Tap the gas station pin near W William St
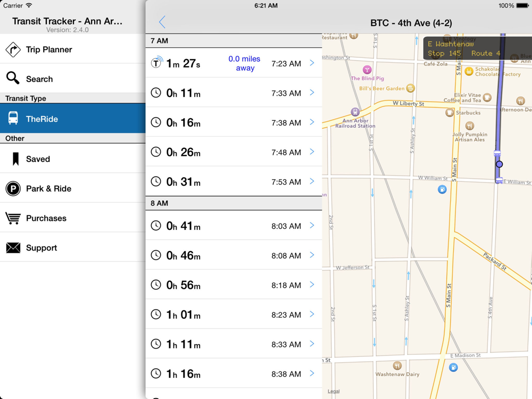 click(442, 189)
